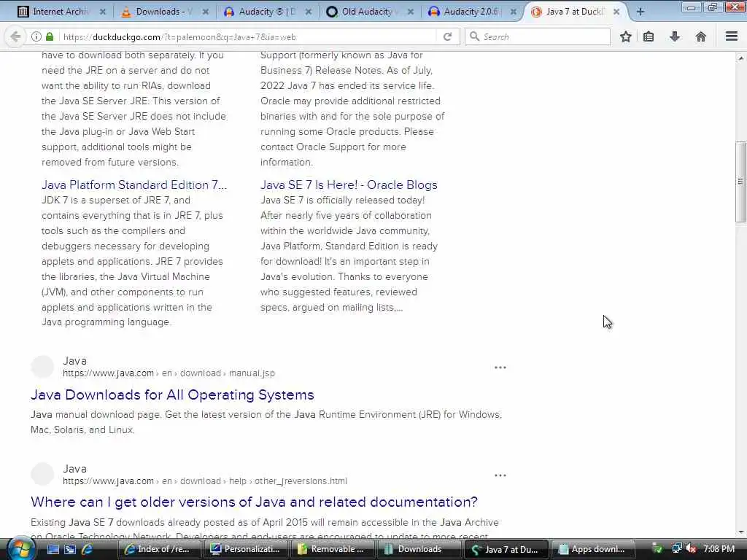The height and width of the screenshot is (560, 747).
Task: Open the Windows Start orb
Action: 20,548
